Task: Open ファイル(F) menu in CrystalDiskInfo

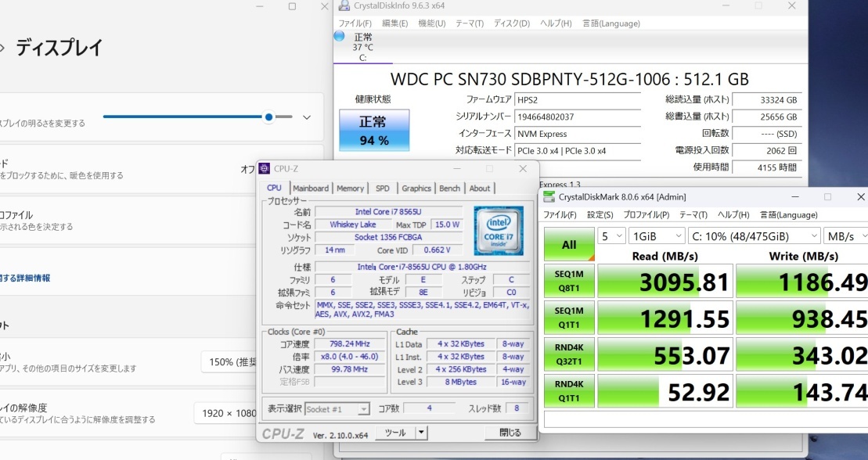Action: tap(355, 23)
